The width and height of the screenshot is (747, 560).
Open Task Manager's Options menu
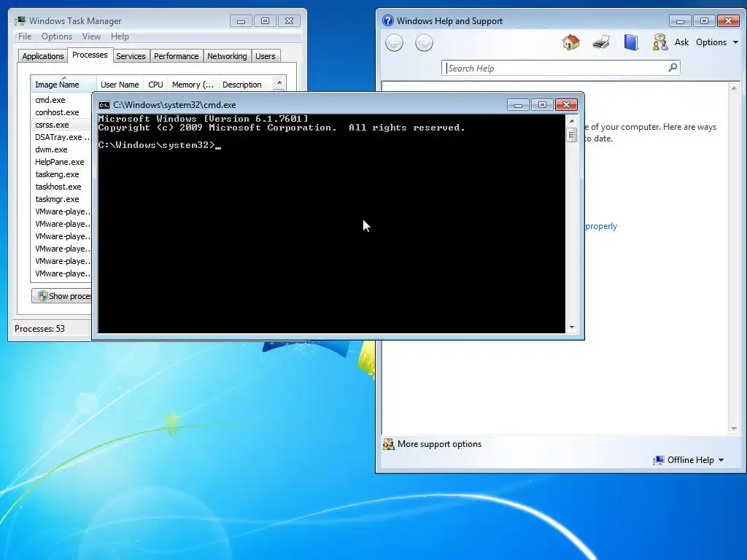[57, 36]
